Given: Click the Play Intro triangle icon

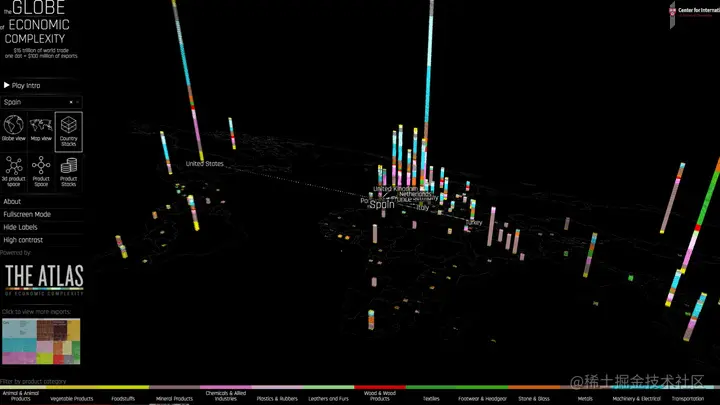Looking at the screenshot, I should pos(6,85).
